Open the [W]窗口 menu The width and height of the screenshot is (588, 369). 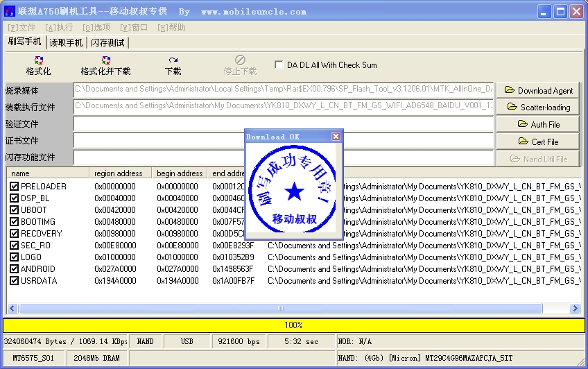point(134,28)
